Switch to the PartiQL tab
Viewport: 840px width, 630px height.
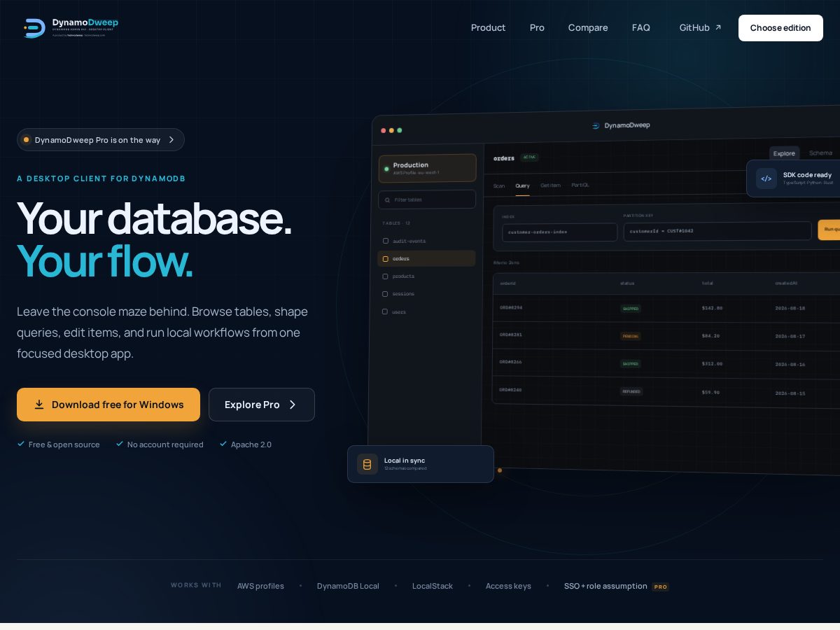pyautogui.click(x=580, y=185)
